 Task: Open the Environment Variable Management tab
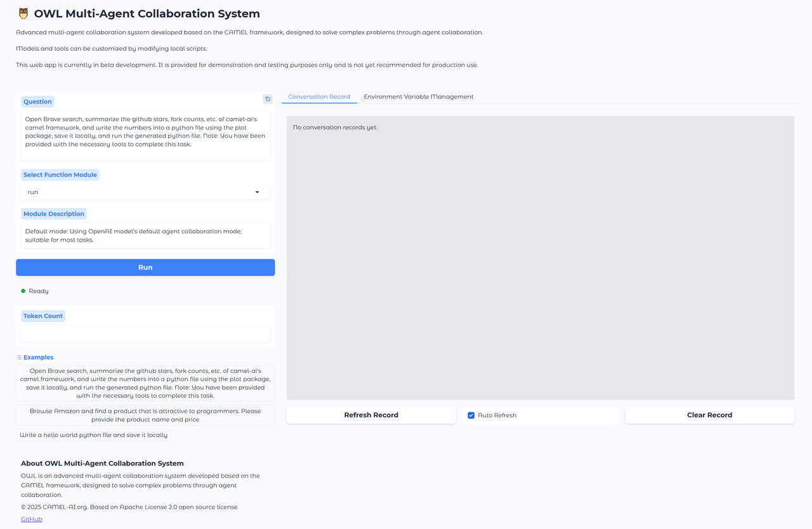(419, 96)
